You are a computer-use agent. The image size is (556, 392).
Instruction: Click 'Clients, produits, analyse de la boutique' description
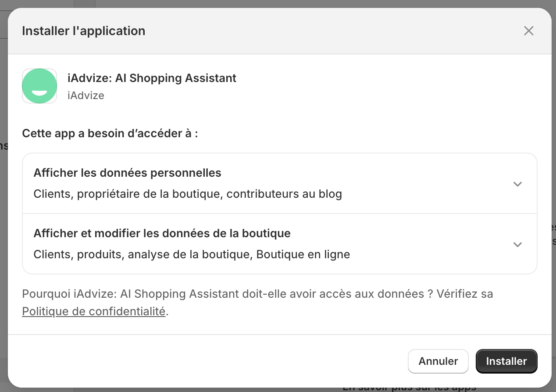[x=143, y=254]
